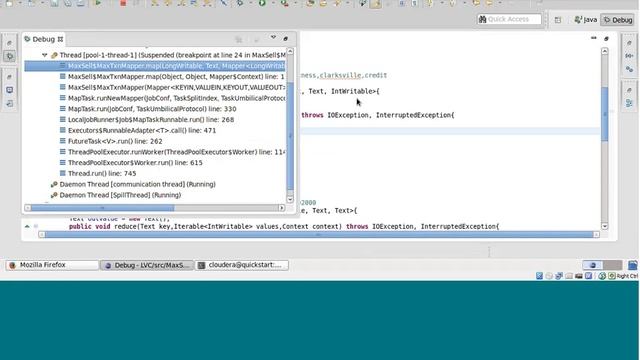Switch to Debug - LVC/src/MaxS... taskbar window
The height and width of the screenshot is (360, 640).
coord(147,265)
